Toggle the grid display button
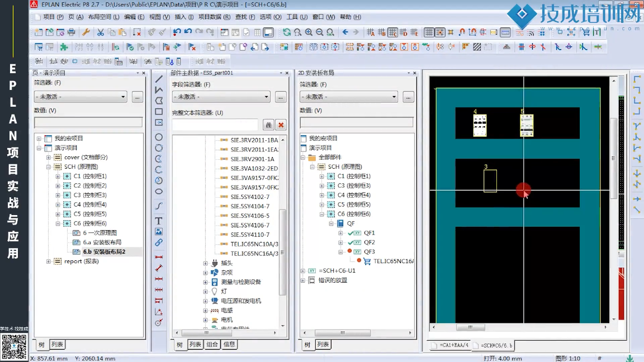The width and height of the screenshot is (644, 362). [429, 32]
